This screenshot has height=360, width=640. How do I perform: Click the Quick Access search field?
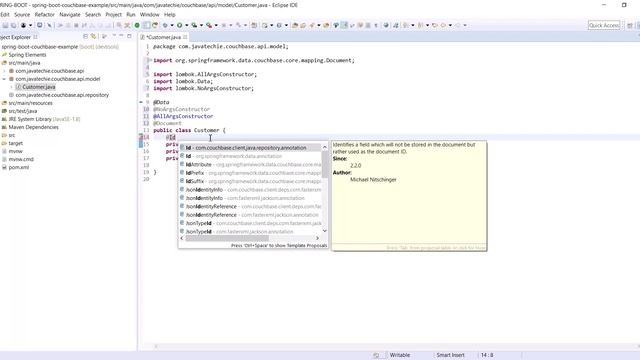pos(604,25)
